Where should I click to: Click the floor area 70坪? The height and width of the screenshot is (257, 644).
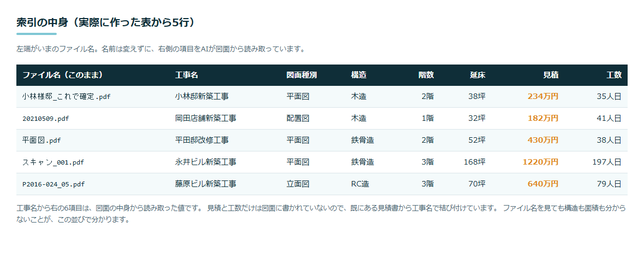(477, 184)
